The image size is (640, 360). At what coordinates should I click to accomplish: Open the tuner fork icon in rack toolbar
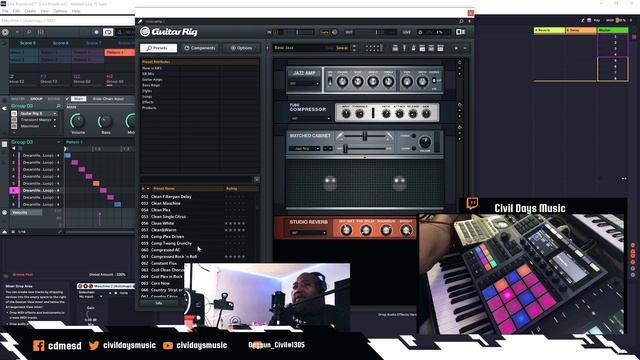(404, 48)
